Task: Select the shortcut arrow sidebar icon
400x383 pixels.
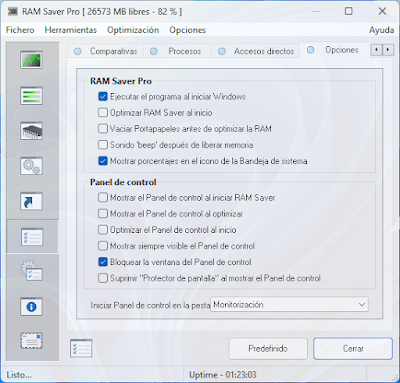Action: coord(31,201)
